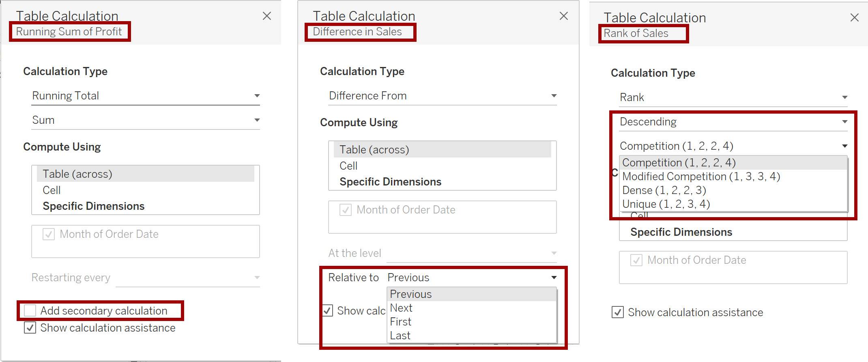Image resolution: width=868 pixels, height=362 pixels.
Task: Open the Running Total calculation type dropdown
Action: coord(146,96)
